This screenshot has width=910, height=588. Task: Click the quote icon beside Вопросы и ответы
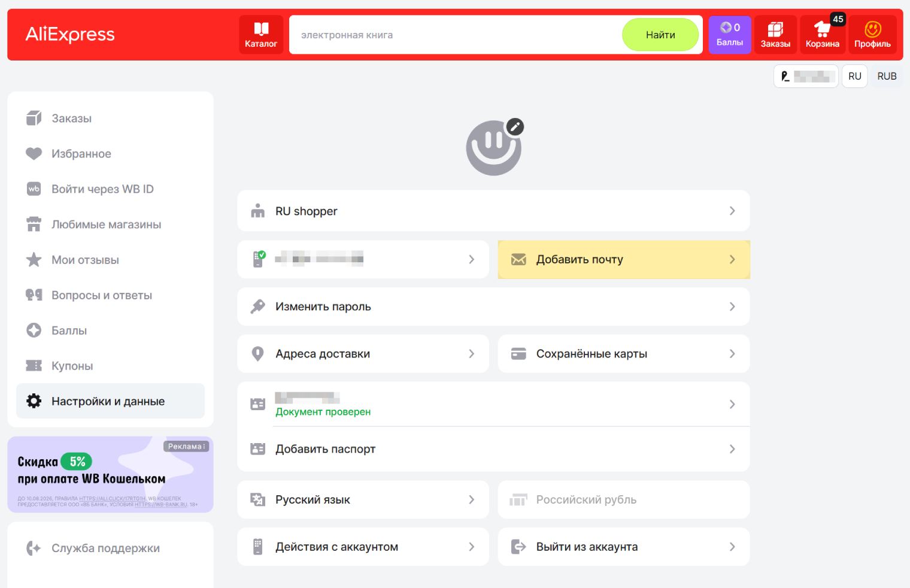pyautogui.click(x=34, y=295)
